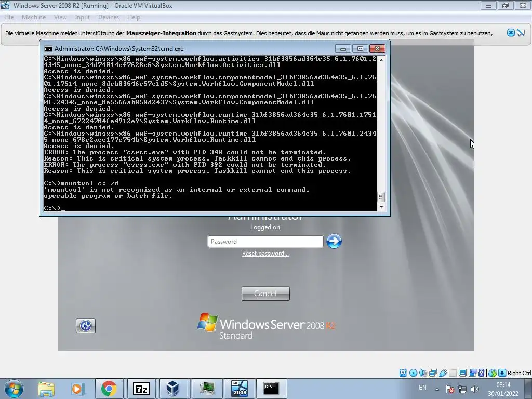Dismiss the mouse integration notification banner
532x399 pixels.
(511, 33)
